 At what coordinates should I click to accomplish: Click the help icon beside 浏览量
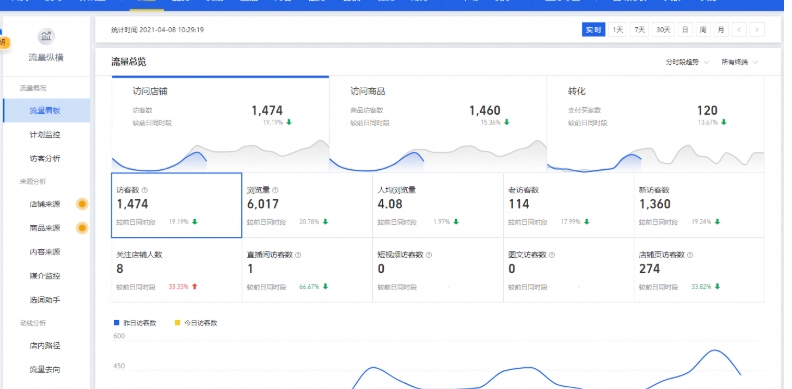pos(275,190)
